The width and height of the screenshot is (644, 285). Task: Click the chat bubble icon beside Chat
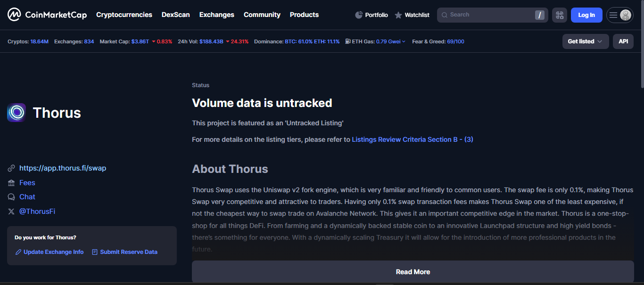coord(11,197)
